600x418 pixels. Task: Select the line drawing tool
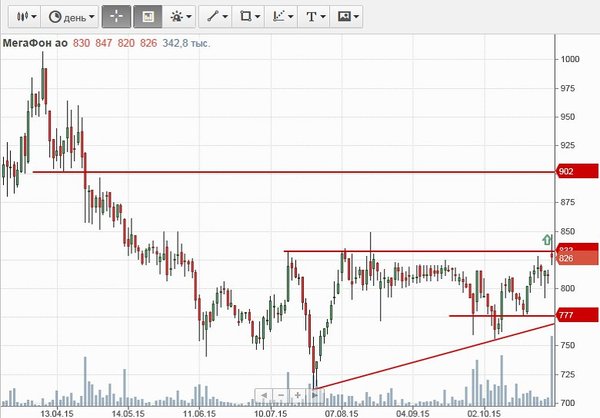pyautogui.click(x=215, y=17)
